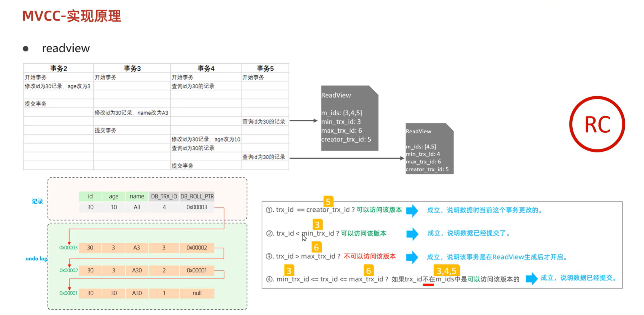
Task: Click the line min_trx_id: 3
Action: click(x=341, y=122)
